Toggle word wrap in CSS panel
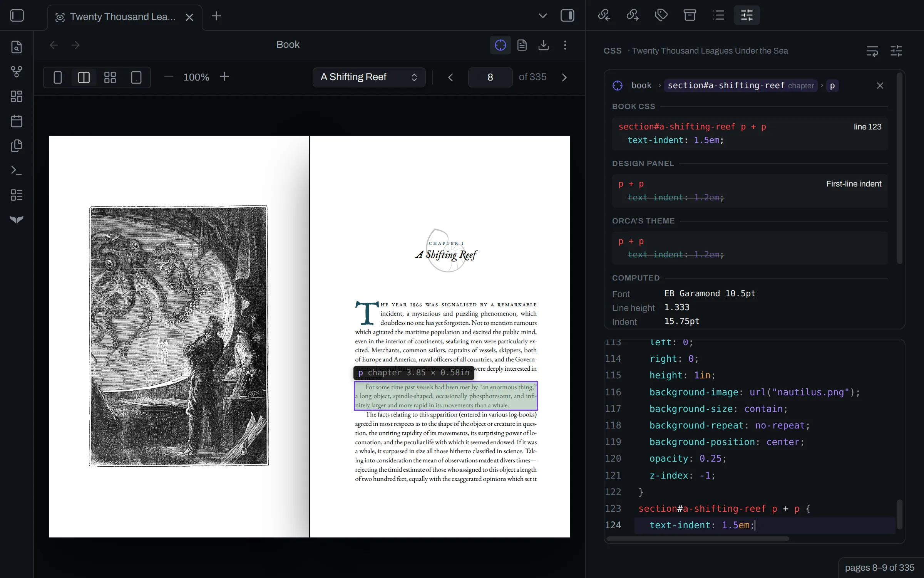924x578 pixels. 872,51
